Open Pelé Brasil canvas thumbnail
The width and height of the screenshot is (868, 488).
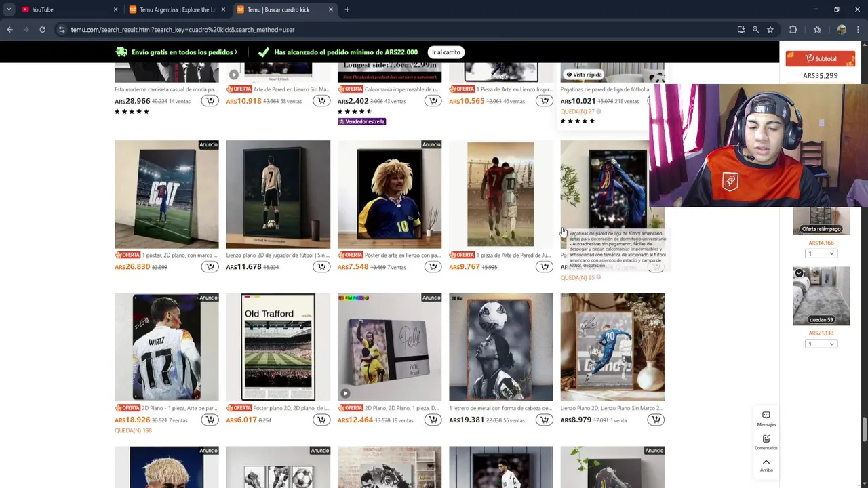[389, 347]
